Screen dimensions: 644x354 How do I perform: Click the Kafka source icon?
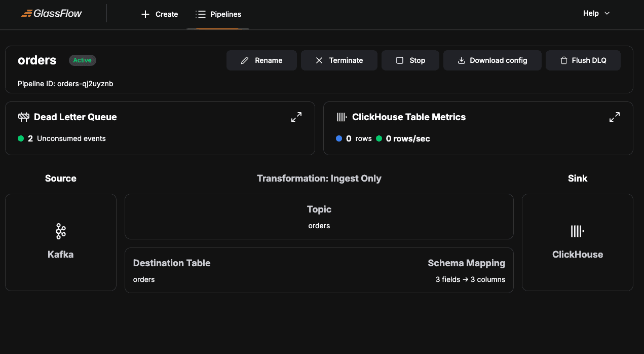[60, 231]
